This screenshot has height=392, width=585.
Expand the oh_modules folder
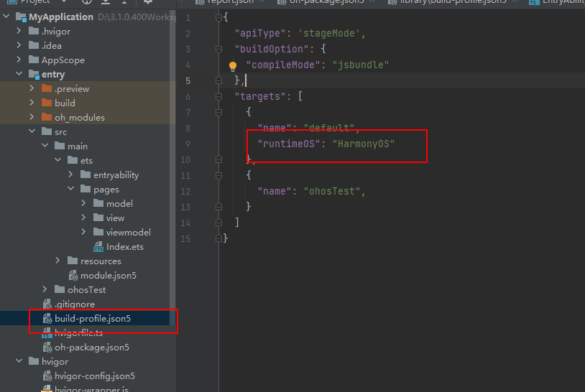[32, 117]
